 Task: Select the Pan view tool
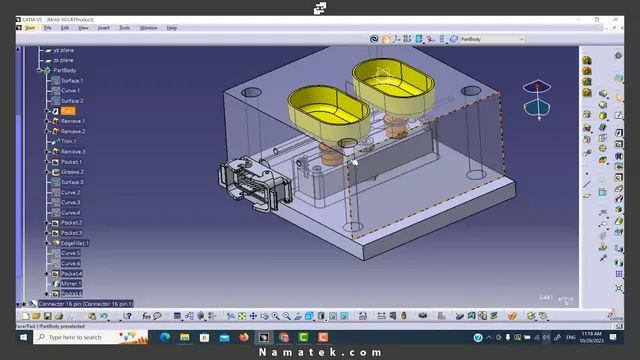pos(253,316)
